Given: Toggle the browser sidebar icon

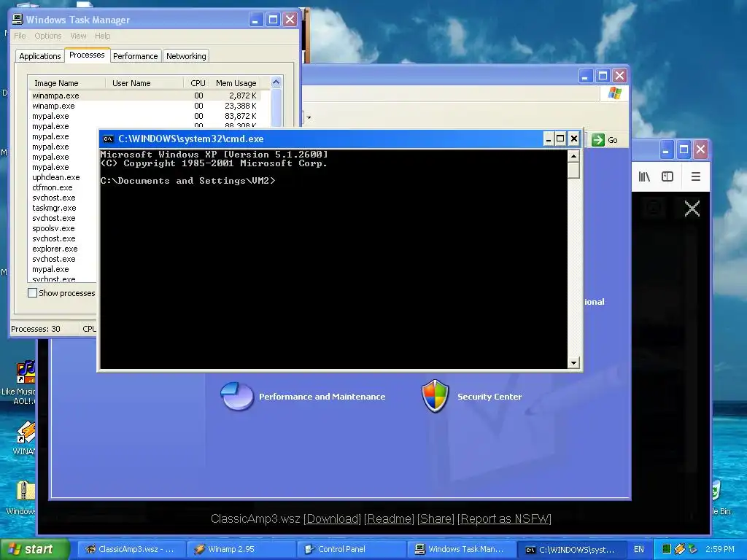Looking at the screenshot, I should (x=667, y=176).
